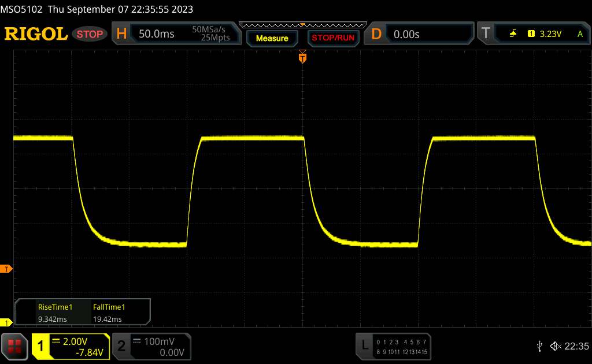Click the waveform memory position bar
The width and height of the screenshot is (592, 364).
[x=302, y=25]
